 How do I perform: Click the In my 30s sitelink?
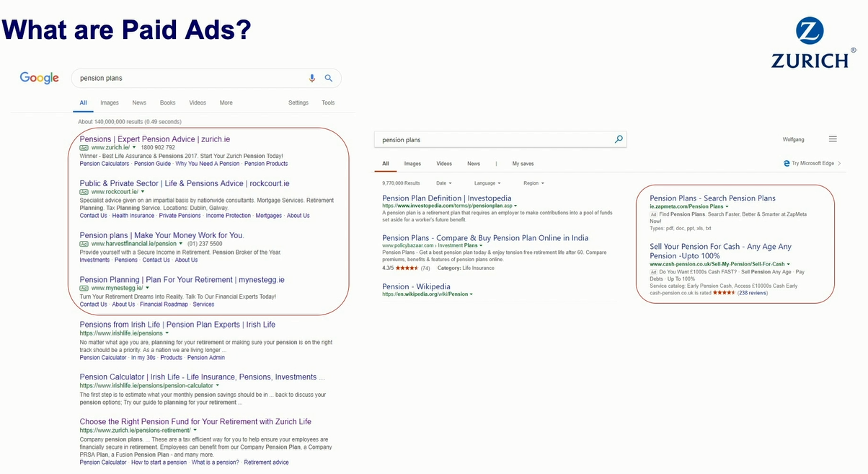pos(143,358)
